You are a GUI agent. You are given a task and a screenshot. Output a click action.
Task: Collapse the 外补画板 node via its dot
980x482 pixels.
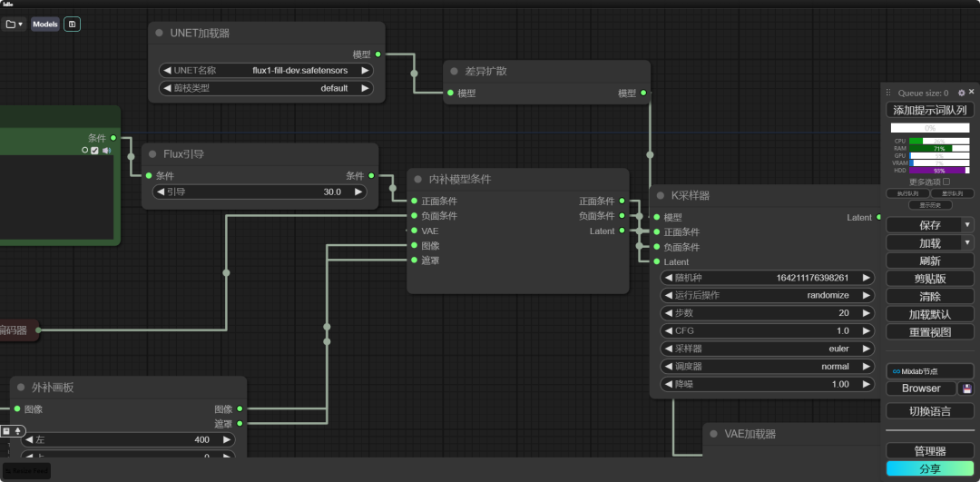tap(21, 387)
